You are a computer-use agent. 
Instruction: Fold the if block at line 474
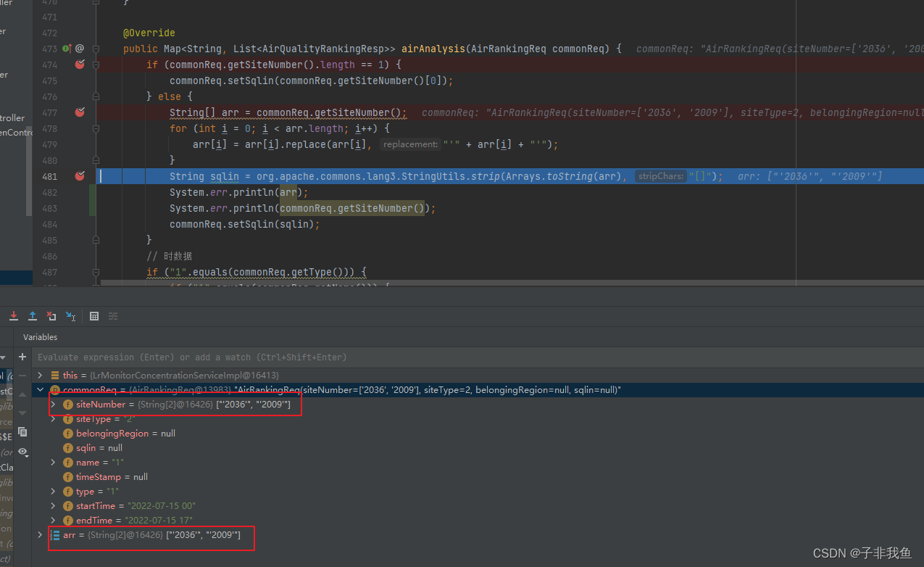tap(96, 65)
